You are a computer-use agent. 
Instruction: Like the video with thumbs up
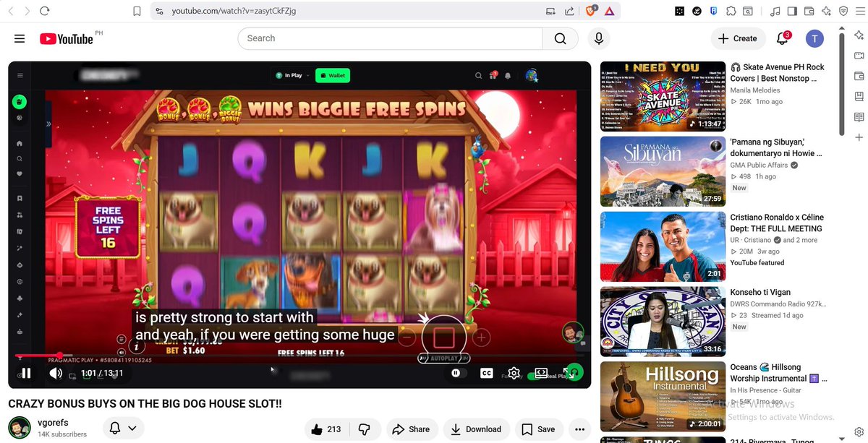(325, 429)
